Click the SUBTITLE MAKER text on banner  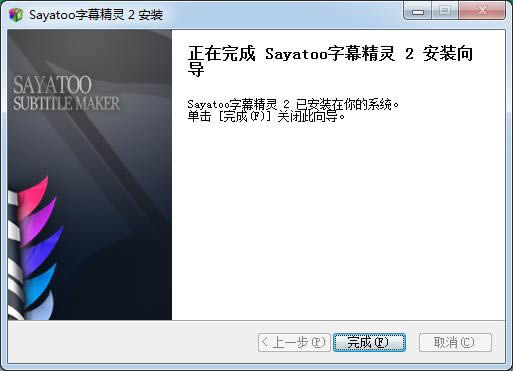66,103
